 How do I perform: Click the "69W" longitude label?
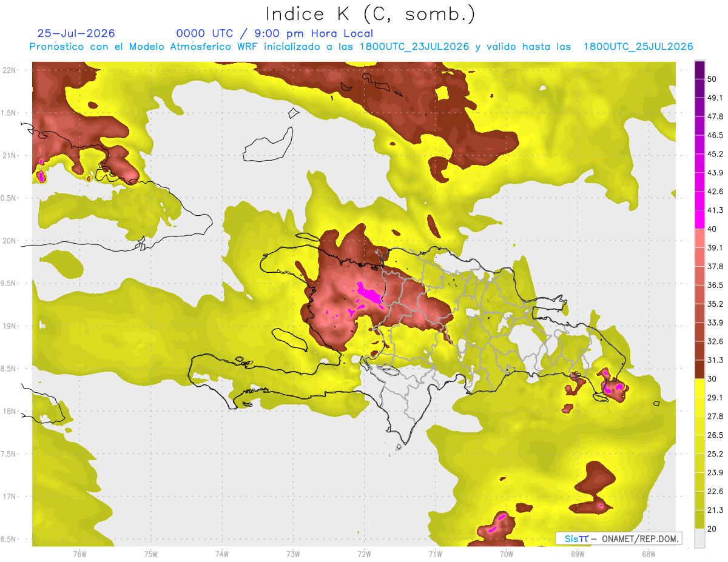point(578,554)
